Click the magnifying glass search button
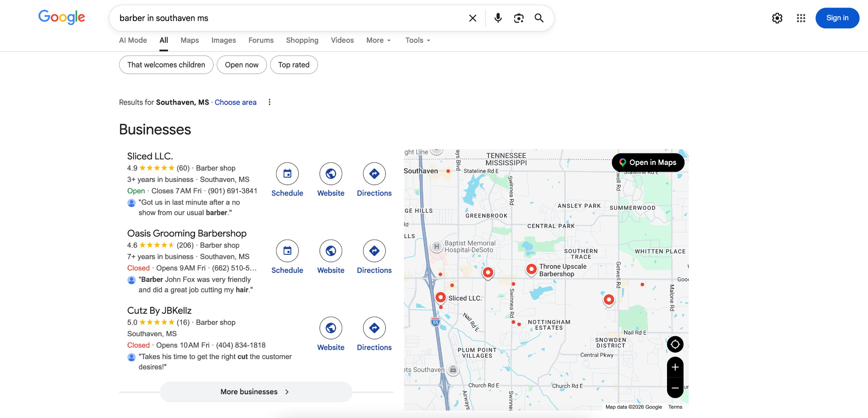The width and height of the screenshot is (868, 418). (x=539, y=18)
